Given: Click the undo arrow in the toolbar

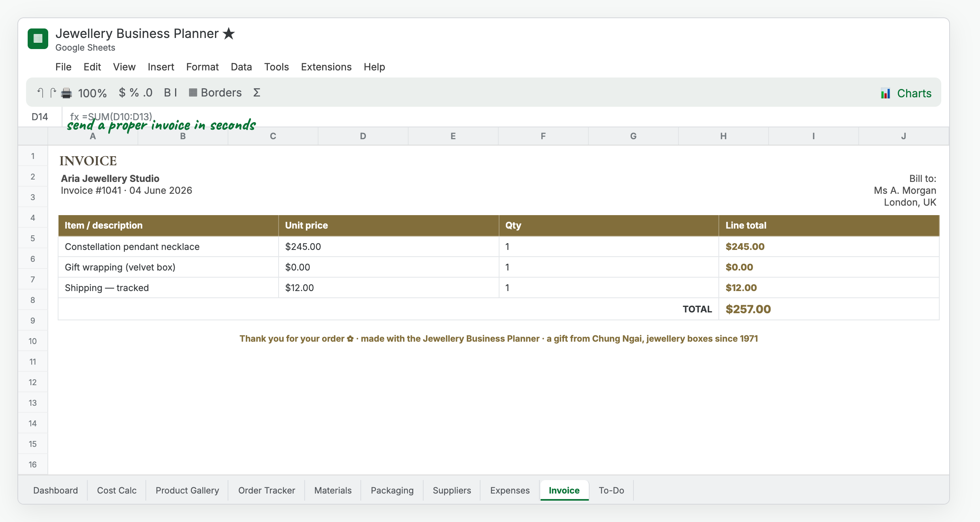Looking at the screenshot, I should [40, 93].
